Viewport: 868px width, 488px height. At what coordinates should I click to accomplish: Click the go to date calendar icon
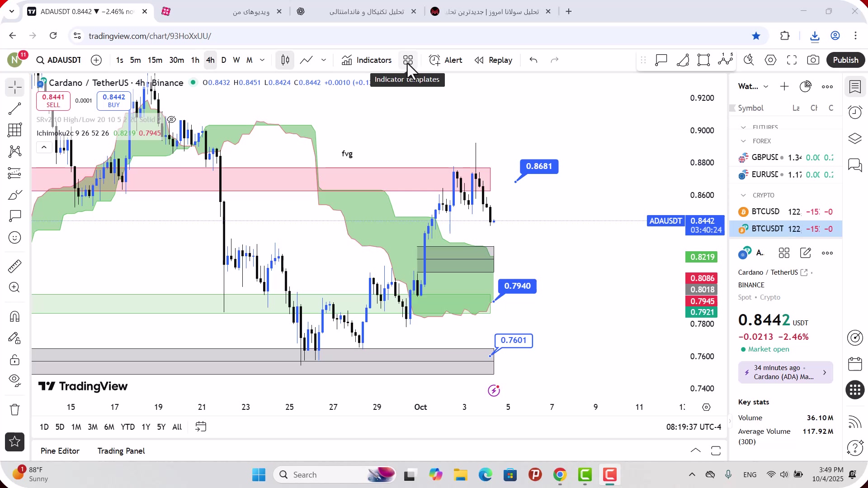point(201,427)
